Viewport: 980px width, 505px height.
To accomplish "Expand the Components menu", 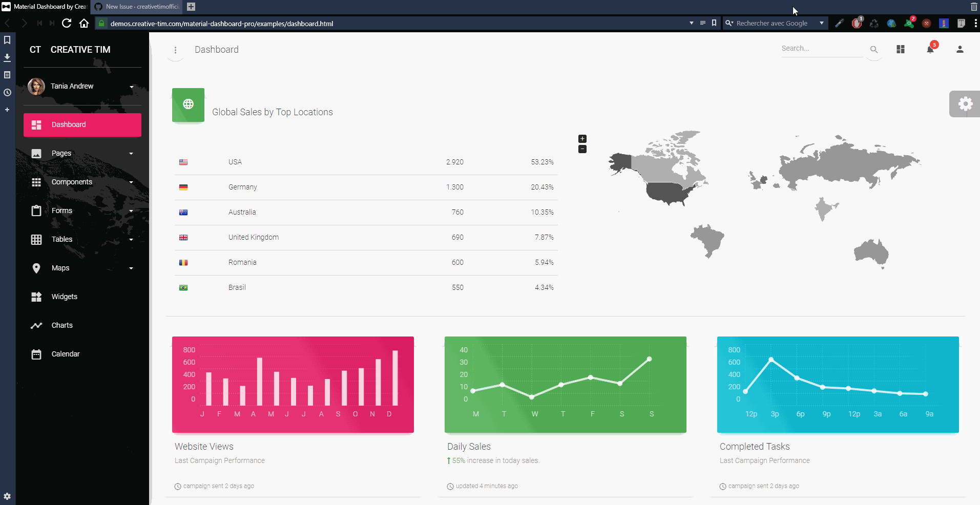I will [71, 182].
